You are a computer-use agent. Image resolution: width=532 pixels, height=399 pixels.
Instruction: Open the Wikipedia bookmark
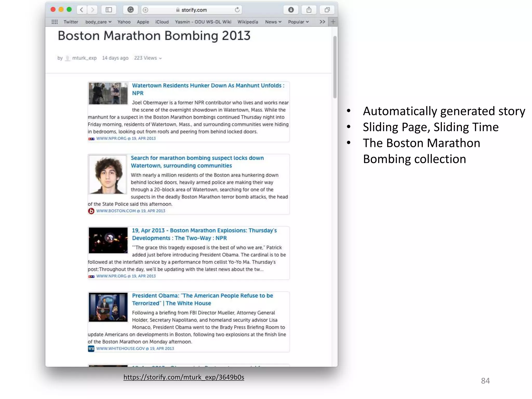point(248,22)
